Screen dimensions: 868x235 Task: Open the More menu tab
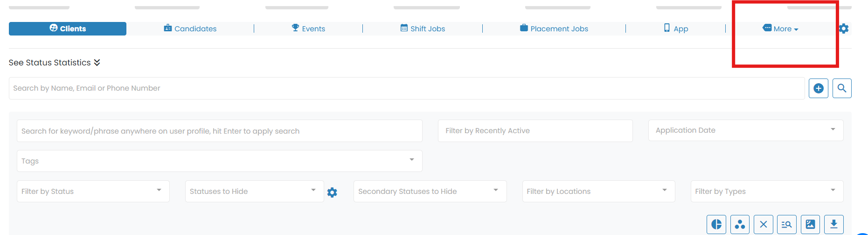coord(781,28)
